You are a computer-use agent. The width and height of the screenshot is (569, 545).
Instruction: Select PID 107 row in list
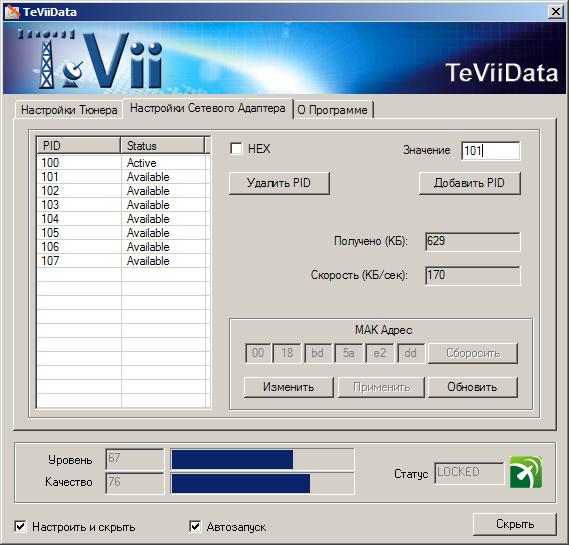[x=123, y=261]
